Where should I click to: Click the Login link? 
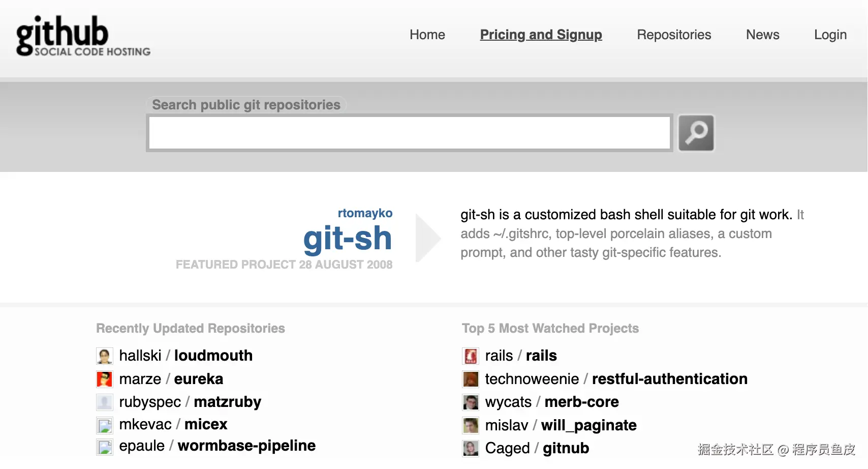(x=830, y=35)
